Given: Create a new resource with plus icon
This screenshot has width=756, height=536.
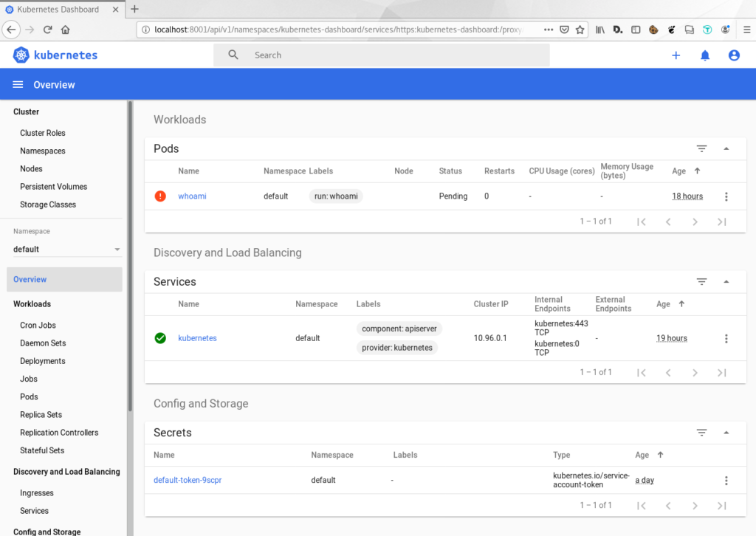Looking at the screenshot, I should tap(676, 55).
